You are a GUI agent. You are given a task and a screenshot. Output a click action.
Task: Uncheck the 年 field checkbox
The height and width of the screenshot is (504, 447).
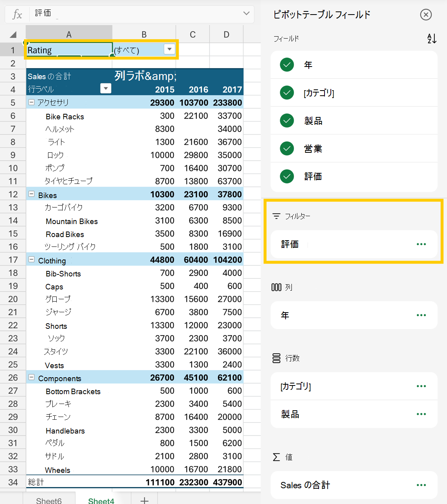[287, 65]
